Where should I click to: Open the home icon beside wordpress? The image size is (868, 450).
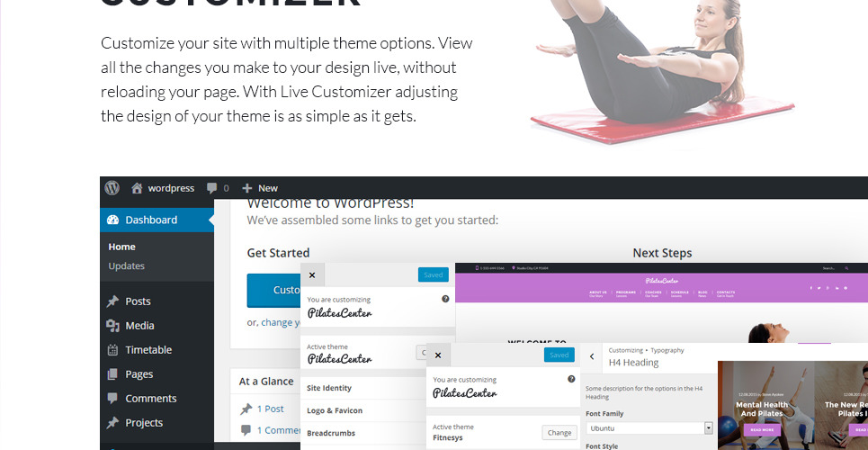pyautogui.click(x=137, y=188)
